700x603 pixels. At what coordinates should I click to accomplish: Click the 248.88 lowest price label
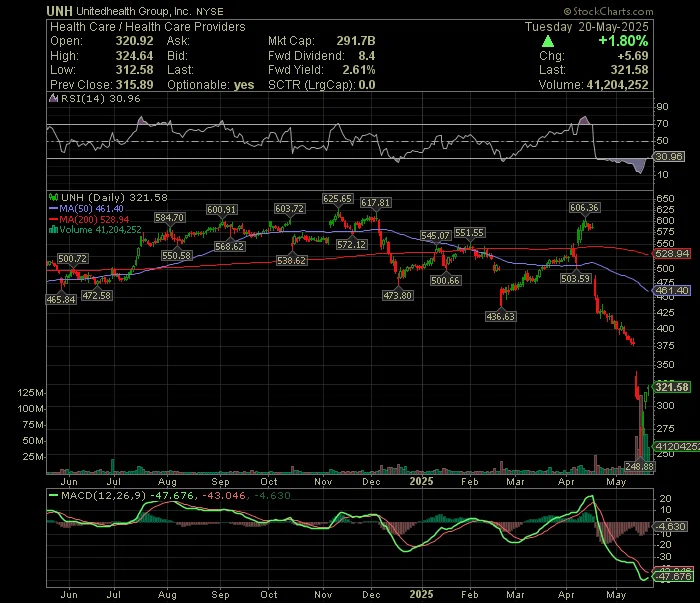tap(639, 466)
